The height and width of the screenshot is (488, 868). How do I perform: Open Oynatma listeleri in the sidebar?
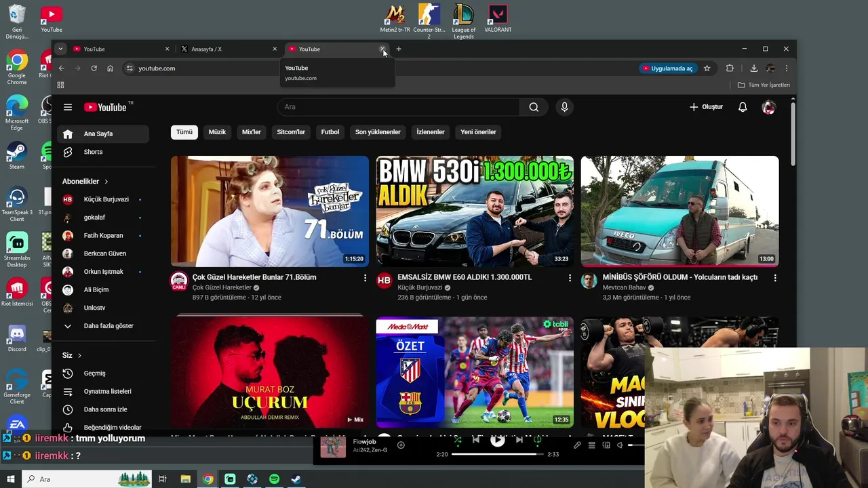click(103, 391)
